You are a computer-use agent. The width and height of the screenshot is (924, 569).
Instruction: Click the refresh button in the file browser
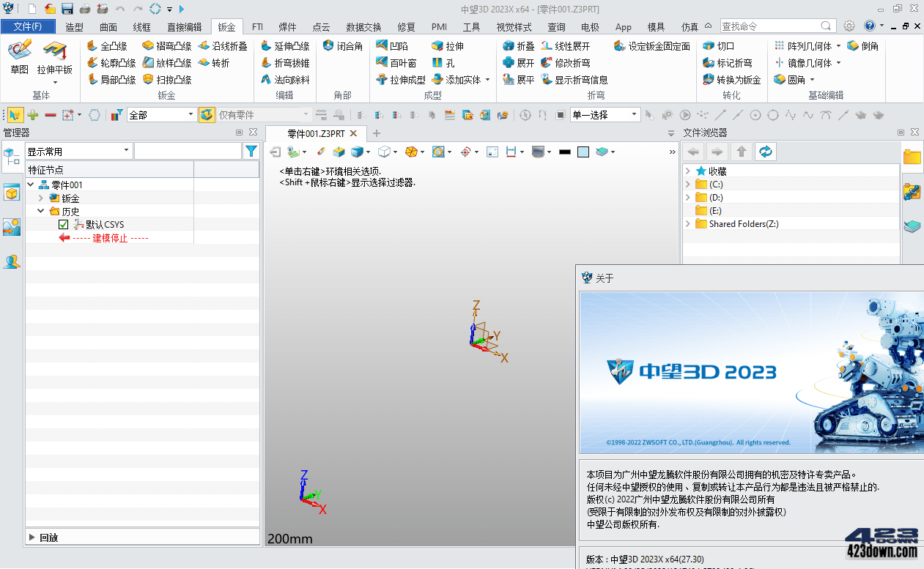[x=765, y=151]
